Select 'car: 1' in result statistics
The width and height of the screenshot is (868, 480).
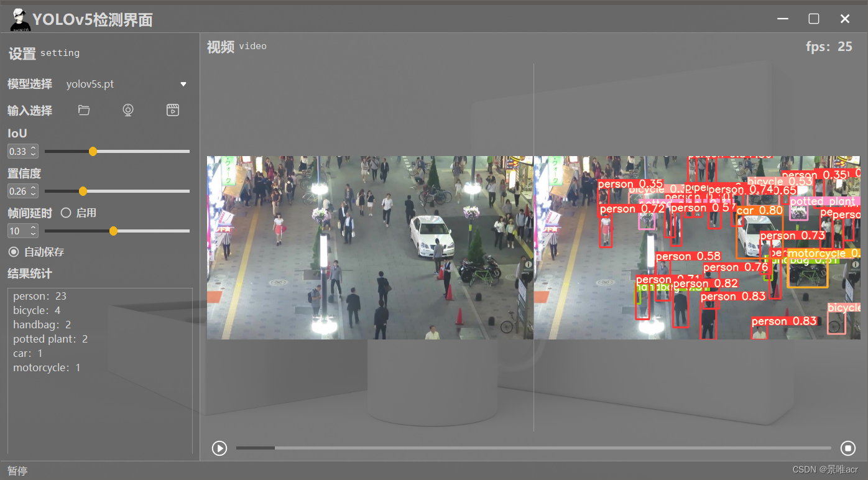click(x=28, y=353)
